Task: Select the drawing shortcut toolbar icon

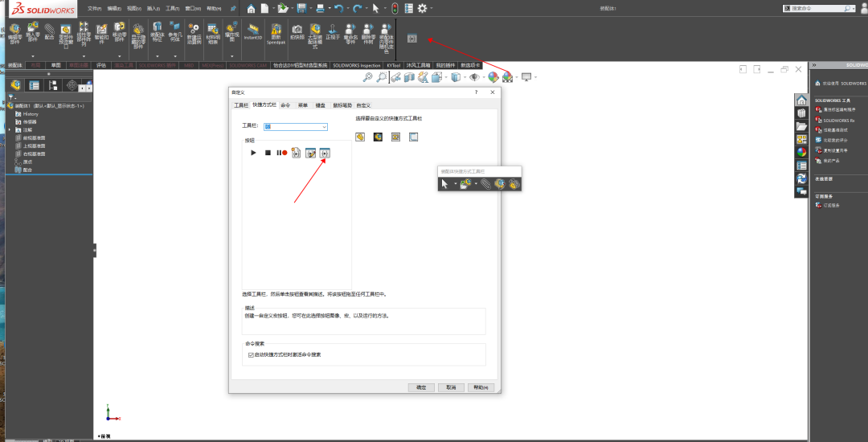Action: (395, 137)
